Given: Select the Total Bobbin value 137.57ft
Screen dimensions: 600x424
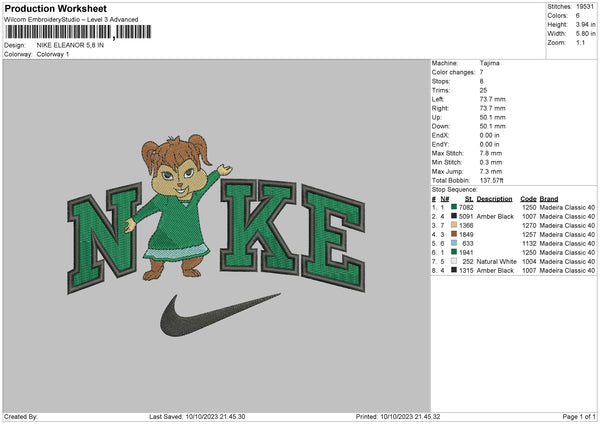Looking at the screenshot, I should pyautogui.click(x=492, y=180).
